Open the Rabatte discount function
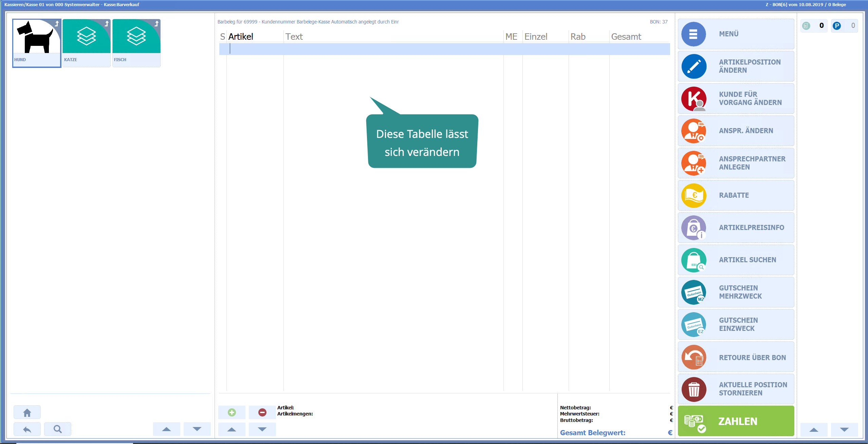Image resolution: width=868 pixels, height=444 pixels. [x=735, y=195]
